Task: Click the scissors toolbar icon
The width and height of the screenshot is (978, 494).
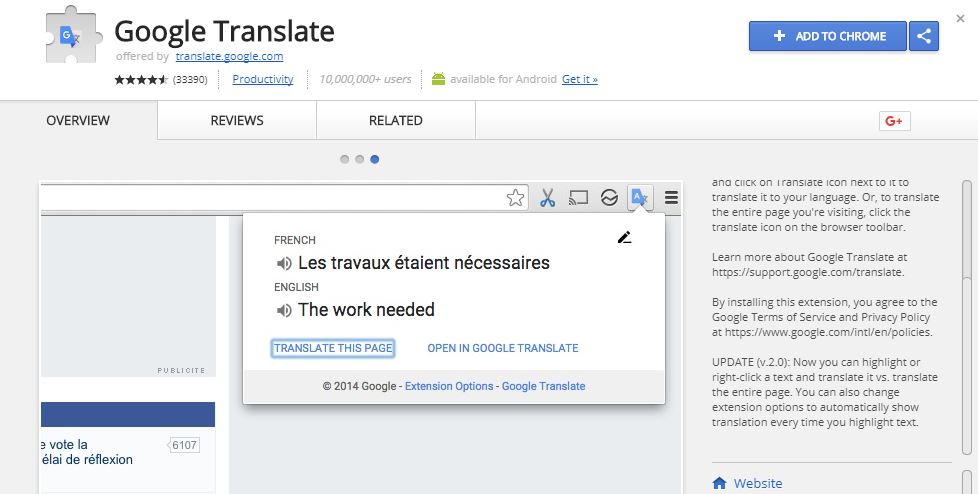Action: pyautogui.click(x=547, y=198)
